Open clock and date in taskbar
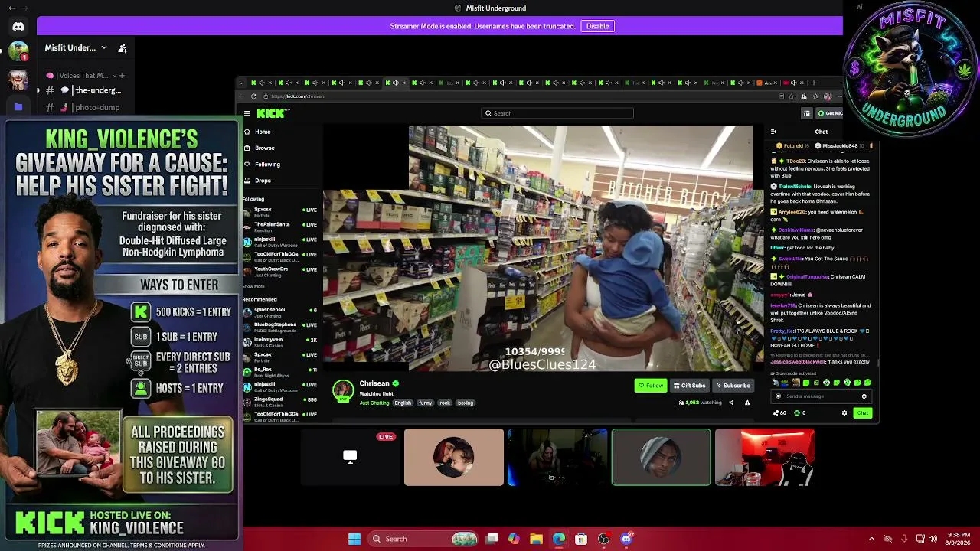 pos(959,539)
